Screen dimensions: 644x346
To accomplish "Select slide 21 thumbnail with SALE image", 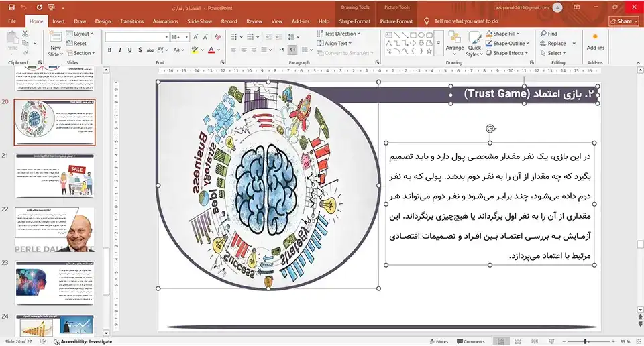I will pyautogui.click(x=54, y=176).
